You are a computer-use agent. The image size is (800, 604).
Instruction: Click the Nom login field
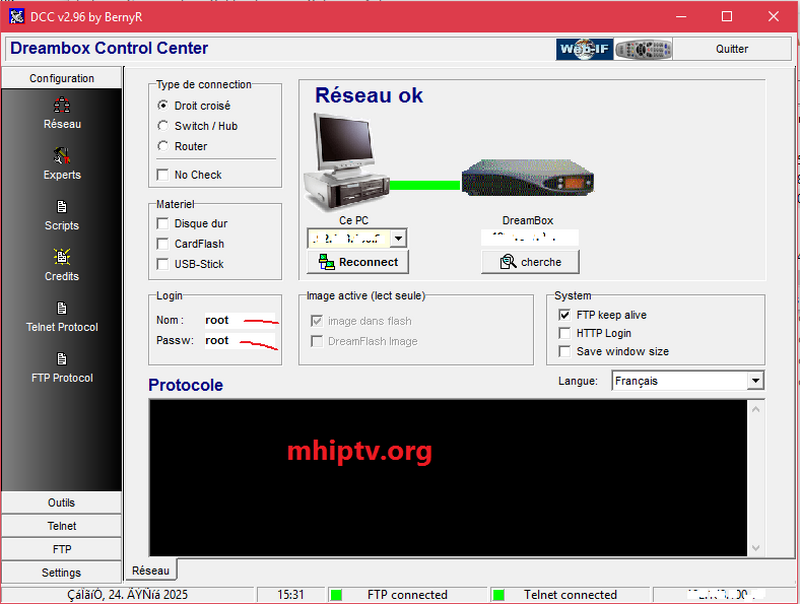point(240,320)
